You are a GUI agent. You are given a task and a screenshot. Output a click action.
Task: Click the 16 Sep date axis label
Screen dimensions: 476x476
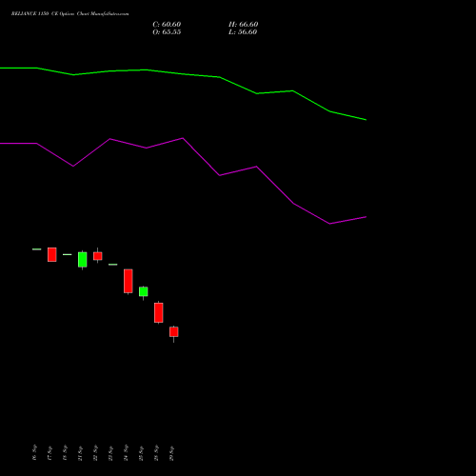click(34, 452)
